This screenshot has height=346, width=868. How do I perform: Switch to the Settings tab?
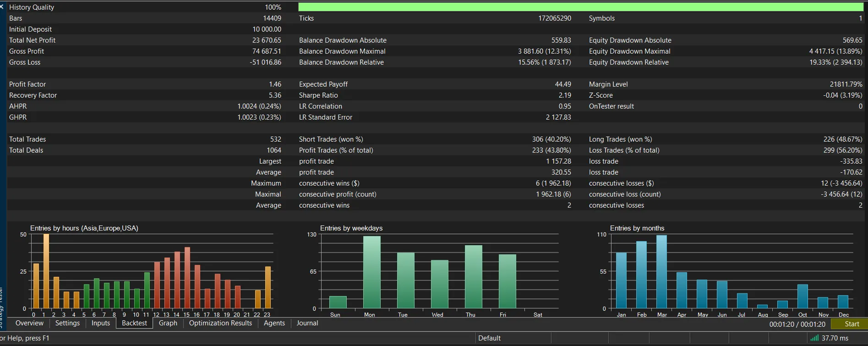pyautogui.click(x=67, y=323)
